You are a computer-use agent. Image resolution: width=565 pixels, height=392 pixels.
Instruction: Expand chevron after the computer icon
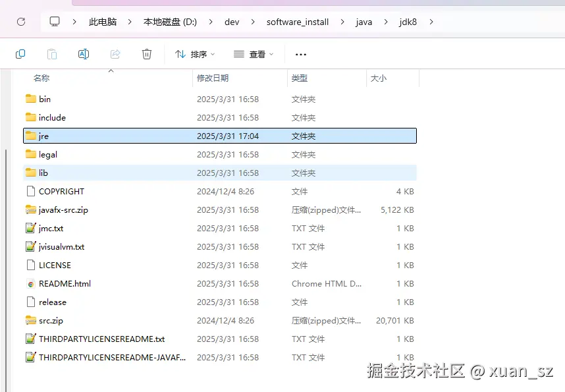click(x=74, y=22)
